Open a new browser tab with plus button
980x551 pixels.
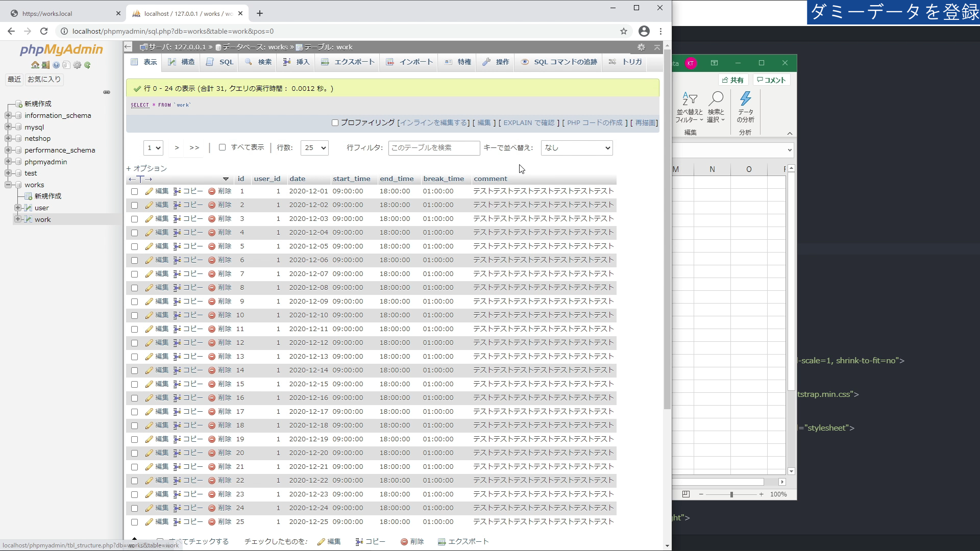(260, 13)
